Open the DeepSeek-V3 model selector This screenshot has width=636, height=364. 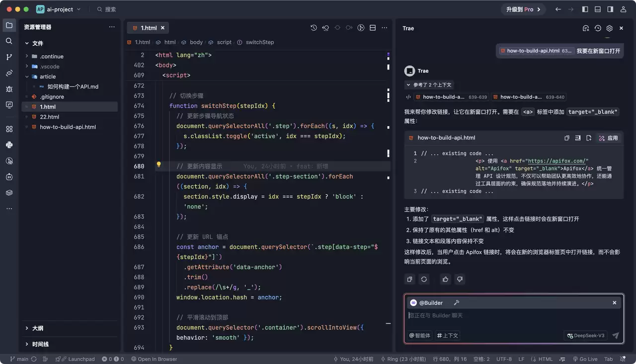tap(586, 336)
